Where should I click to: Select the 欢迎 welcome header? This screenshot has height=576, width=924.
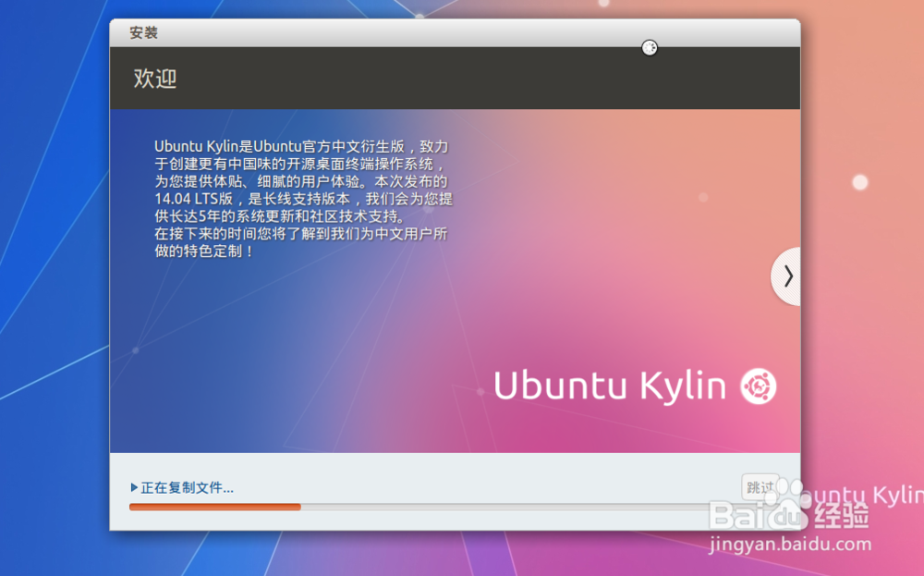click(x=152, y=80)
